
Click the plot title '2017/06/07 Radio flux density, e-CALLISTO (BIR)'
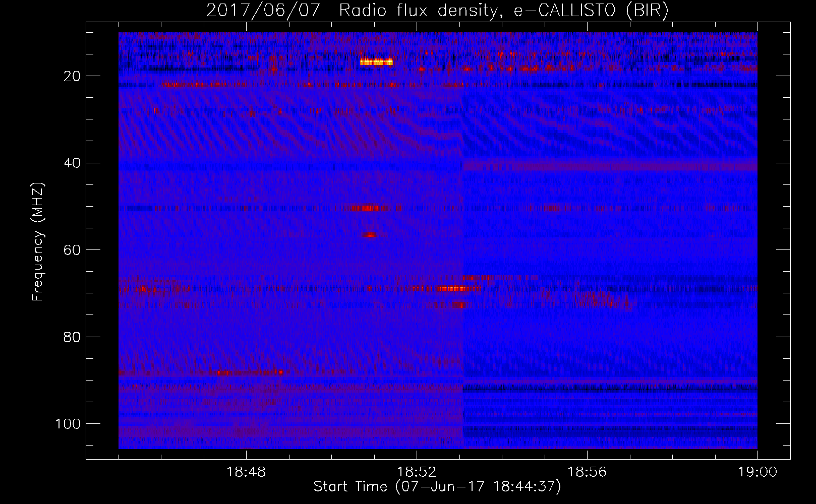pyautogui.click(x=437, y=11)
